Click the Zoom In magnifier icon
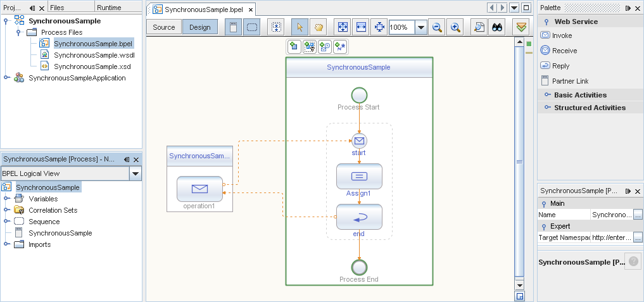Image resolution: width=644 pixels, height=302 pixels. (x=455, y=27)
